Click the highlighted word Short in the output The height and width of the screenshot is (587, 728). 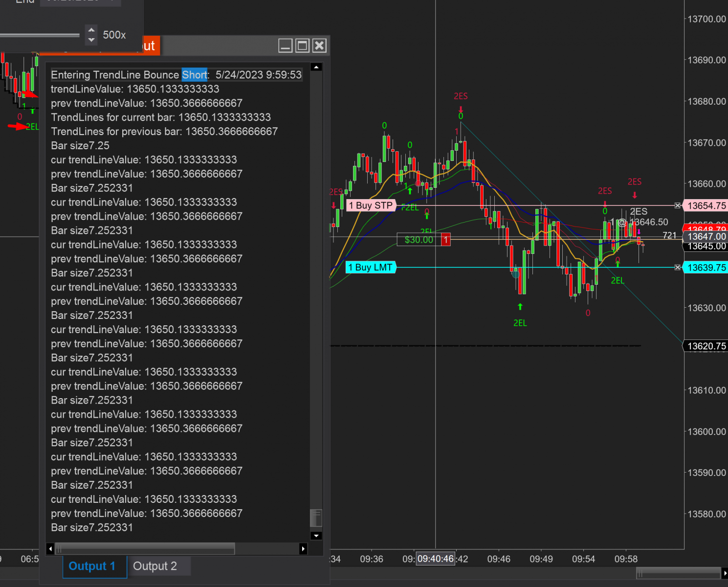point(195,75)
